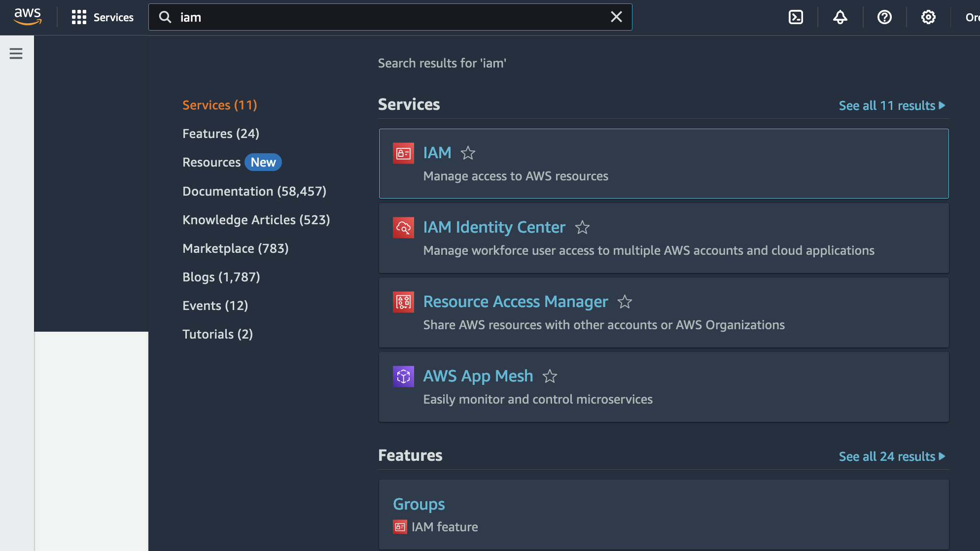Screen dimensions: 980x551
Task: Open the Groups IAM feature link
Action: (419, 504)
